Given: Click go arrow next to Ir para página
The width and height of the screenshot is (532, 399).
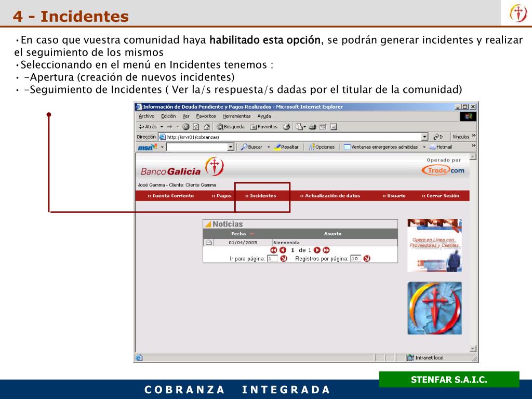Looking at the screenshot, I should click(x=284, y=259).
